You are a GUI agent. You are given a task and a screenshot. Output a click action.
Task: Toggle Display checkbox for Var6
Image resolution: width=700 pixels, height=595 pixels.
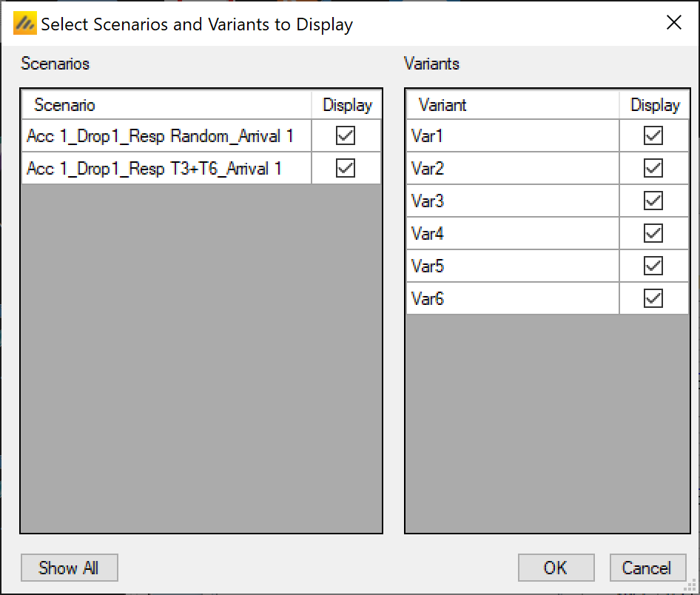[653, 298]
